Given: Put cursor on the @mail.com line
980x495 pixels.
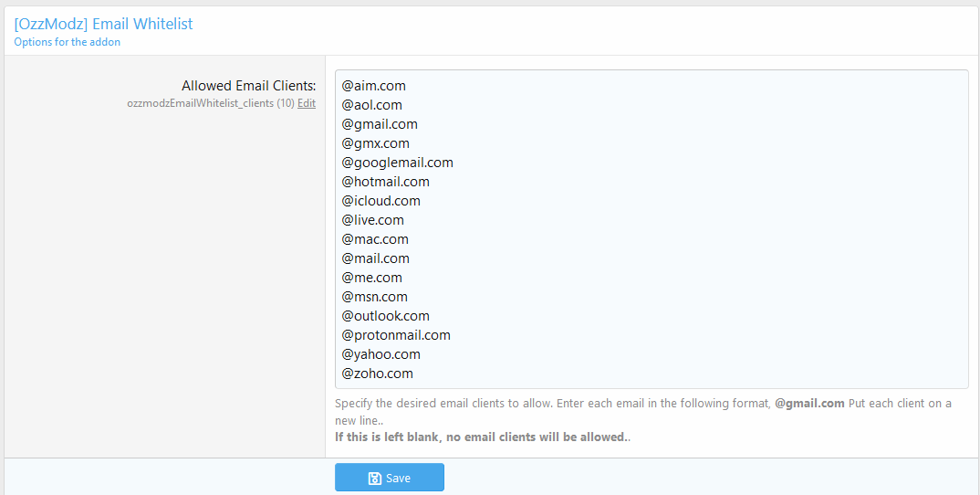Looking at the screenshot, I should click(x=376, y=258).
